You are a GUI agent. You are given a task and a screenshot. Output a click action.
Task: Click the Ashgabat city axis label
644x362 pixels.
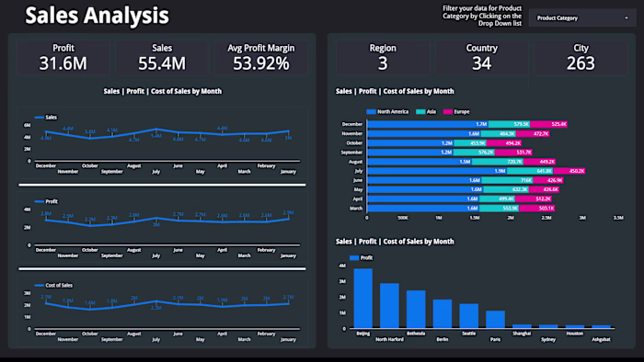[601, 339]
